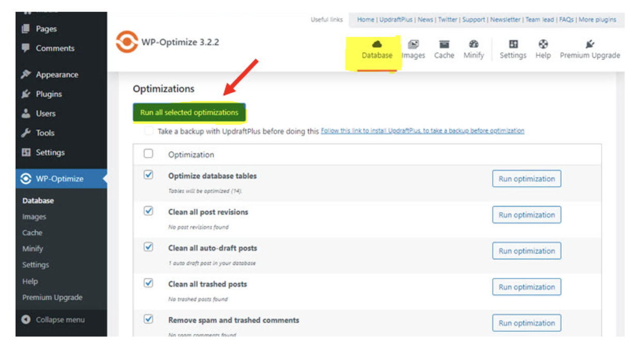Click the Optimizations section heading
The height and width of the screenshot is (353, 644).
point(164,89)
